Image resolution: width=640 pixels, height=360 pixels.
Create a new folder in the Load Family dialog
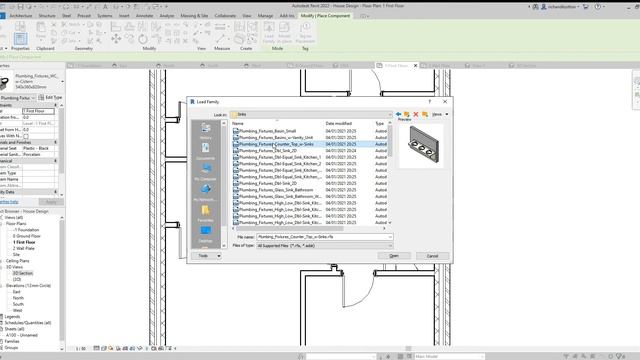425,114
